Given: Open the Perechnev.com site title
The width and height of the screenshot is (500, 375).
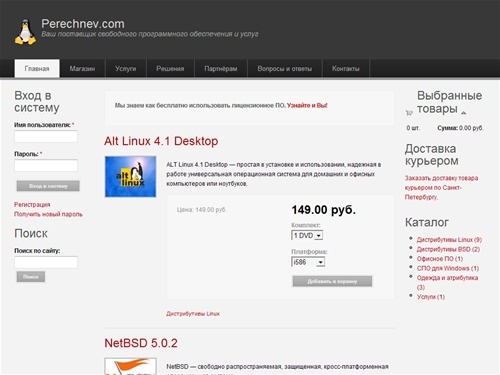Looking at the screenshot, I should [83, 24].
